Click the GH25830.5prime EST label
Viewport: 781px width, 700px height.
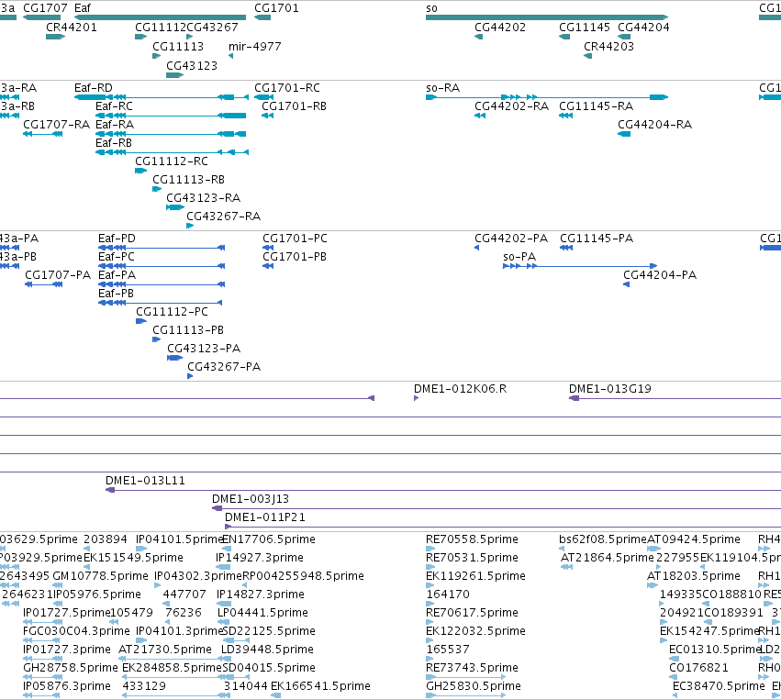pos(474,686)
